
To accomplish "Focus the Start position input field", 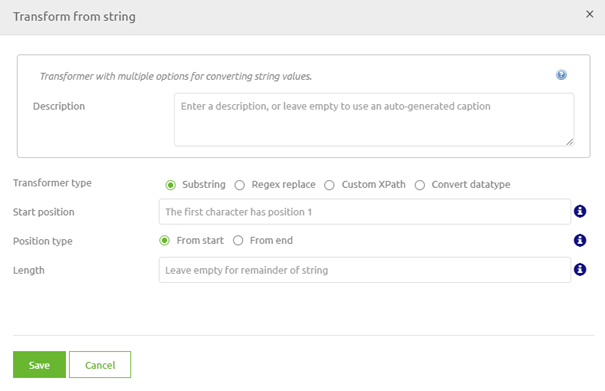I will click(365, 212).
